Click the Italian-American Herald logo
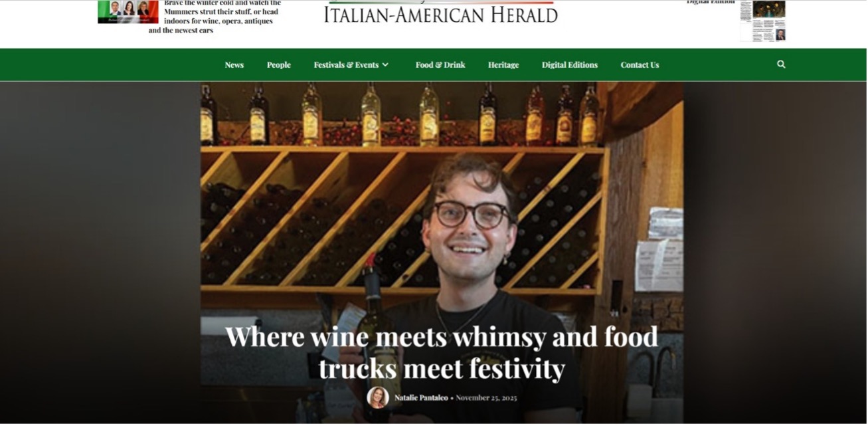This screenshot has height=426, width=868. [x=441, y=13]
